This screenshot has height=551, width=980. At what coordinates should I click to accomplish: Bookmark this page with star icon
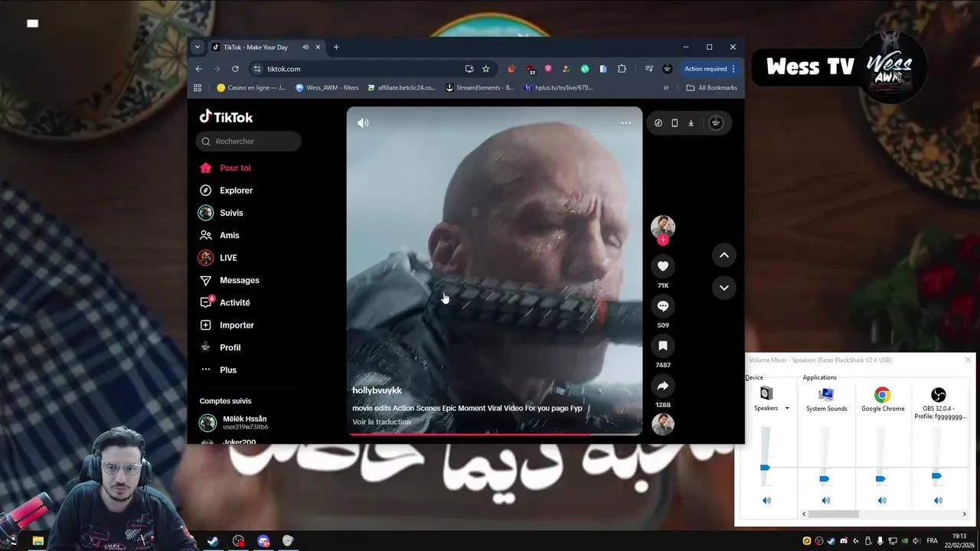click(485, 69)
